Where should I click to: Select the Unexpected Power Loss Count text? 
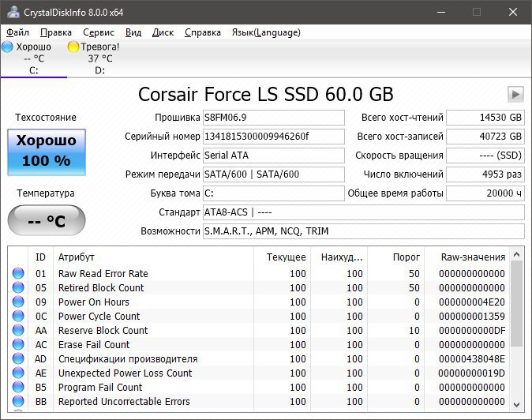[x=126, y=373]
